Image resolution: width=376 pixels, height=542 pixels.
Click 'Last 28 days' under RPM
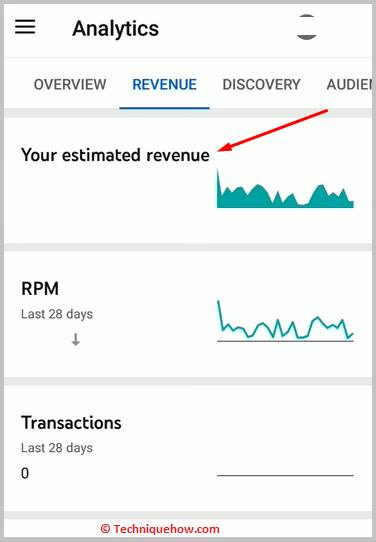click(x=57, y=314)
